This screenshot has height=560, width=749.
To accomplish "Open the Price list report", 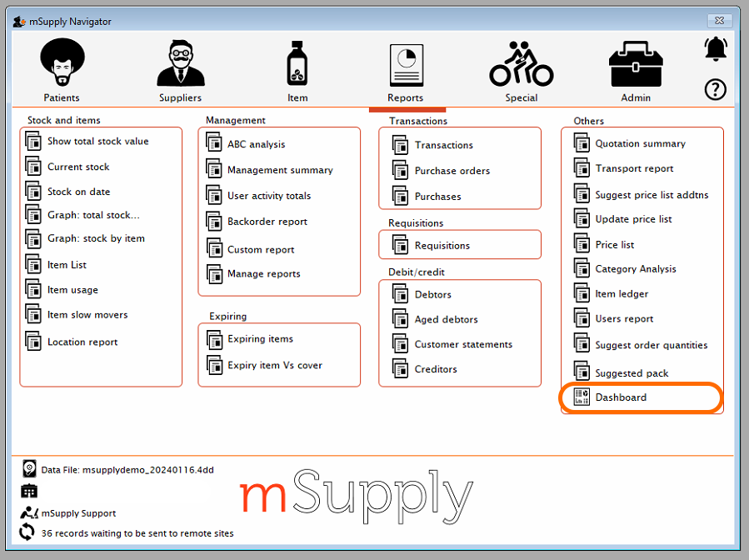I will pyautogui.click(x=615, y=243).
